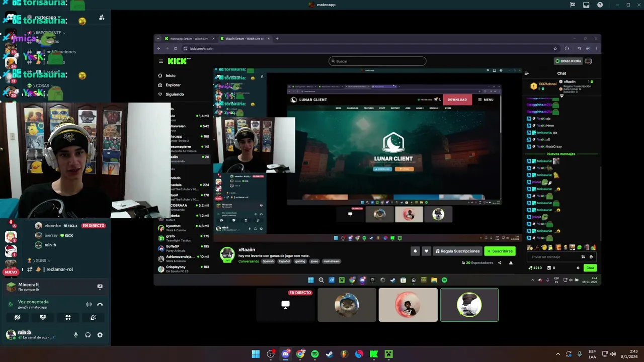This screenshot has height=362, width=644.
Task: Open the server with 24 unread badge
Action: (x=11, y=63)
